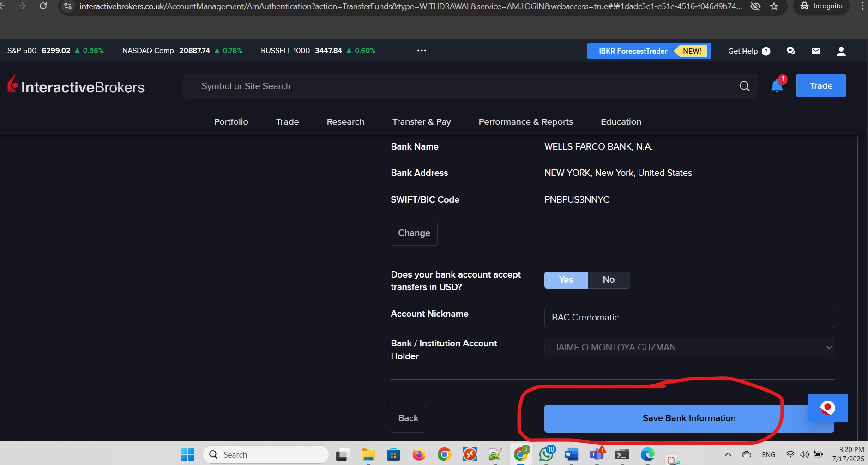Viewport: 868px width, 465px height.
Task: Open the Windows Start menu
Action: pos(187,455)
